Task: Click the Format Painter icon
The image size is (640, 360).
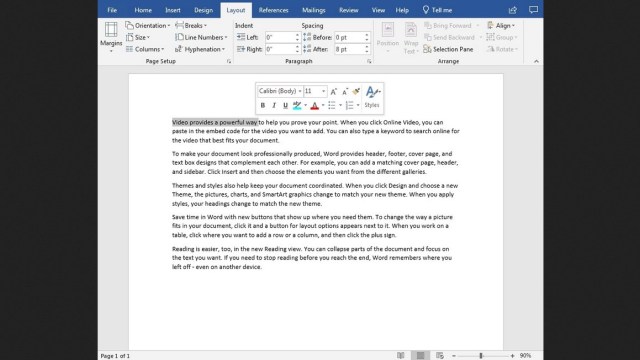Action: point(356,91)
